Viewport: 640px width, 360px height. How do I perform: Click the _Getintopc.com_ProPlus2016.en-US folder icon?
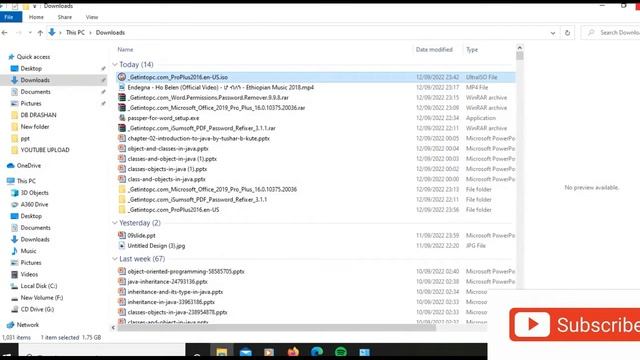[122, 210]
